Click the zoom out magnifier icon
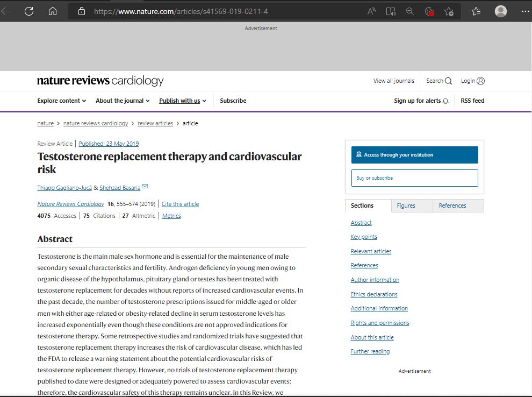Image resolution: width=532 pixels, height=397 pixels. [410, 11]
